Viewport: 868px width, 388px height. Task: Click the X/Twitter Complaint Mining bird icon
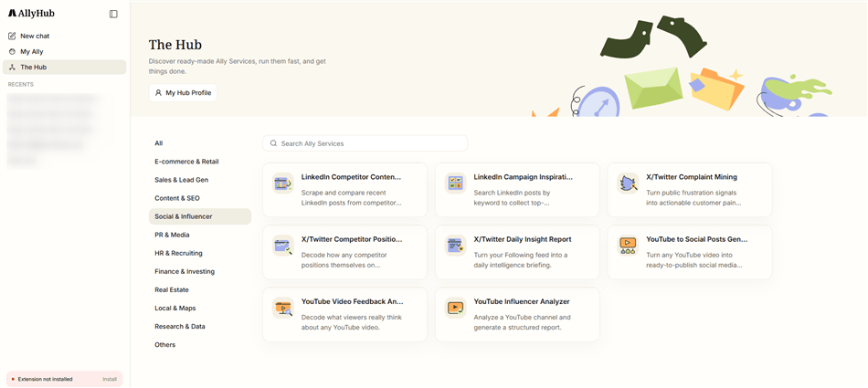tap(628, 184)
